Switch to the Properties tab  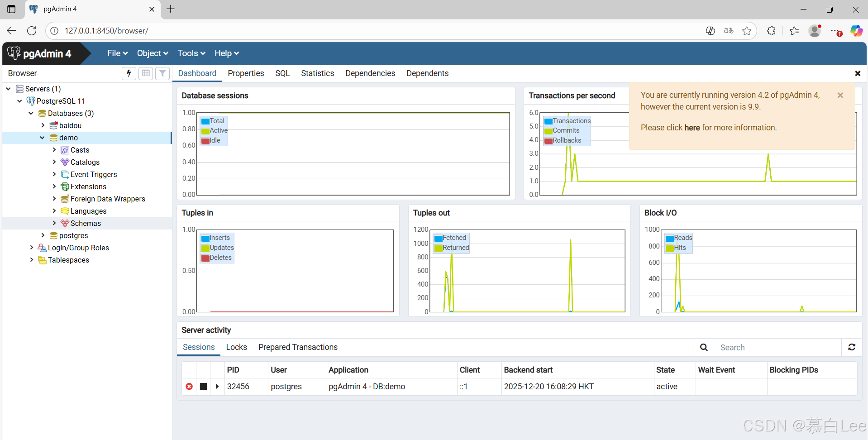pos(246,73)
